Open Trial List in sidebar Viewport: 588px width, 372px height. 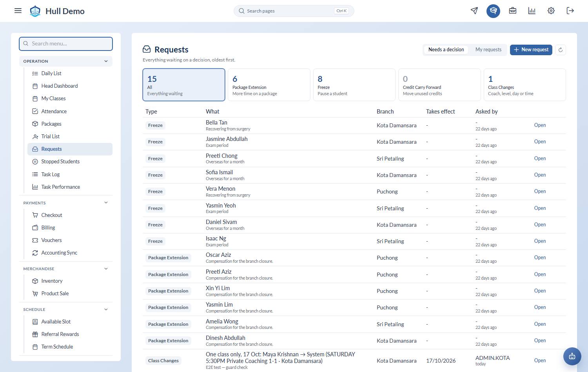pyautogui.click(x=70, y=136)
